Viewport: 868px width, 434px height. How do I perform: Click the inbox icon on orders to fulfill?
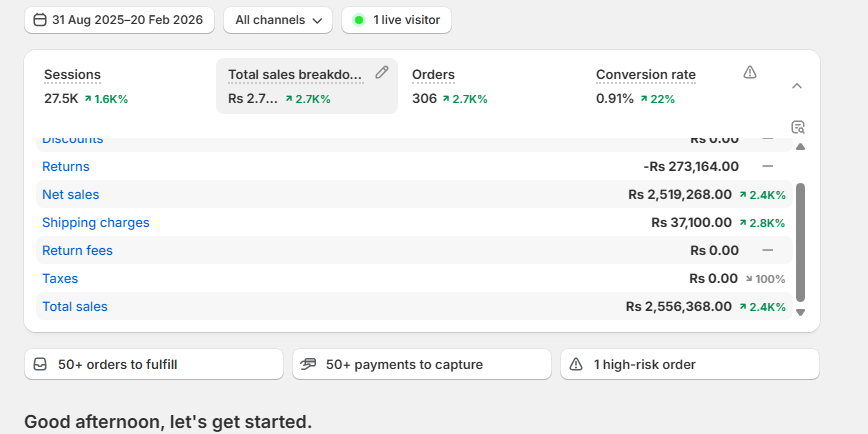41,365
